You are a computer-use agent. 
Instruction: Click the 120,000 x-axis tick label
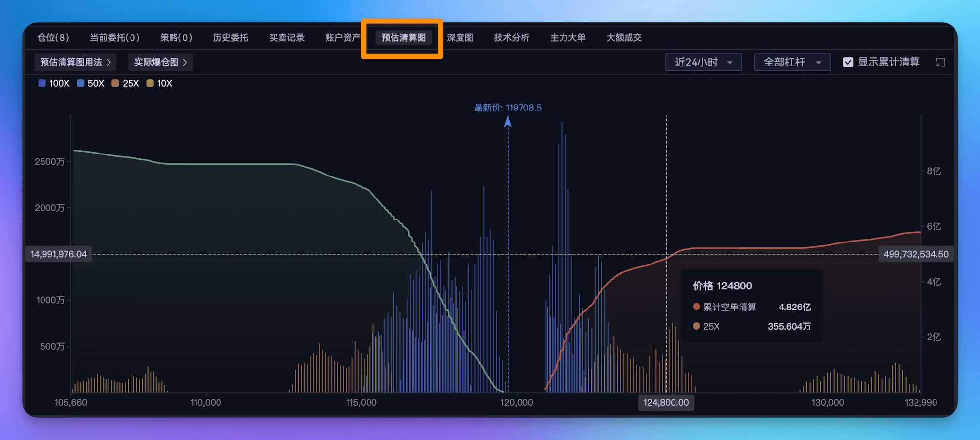pyautogui.click(x=517, y=402)
